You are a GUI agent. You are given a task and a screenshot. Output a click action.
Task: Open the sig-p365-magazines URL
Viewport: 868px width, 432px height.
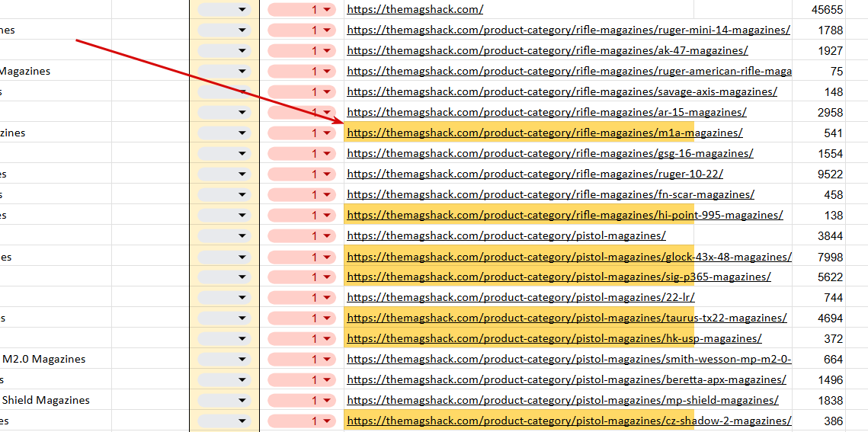(x=559, y=277)
